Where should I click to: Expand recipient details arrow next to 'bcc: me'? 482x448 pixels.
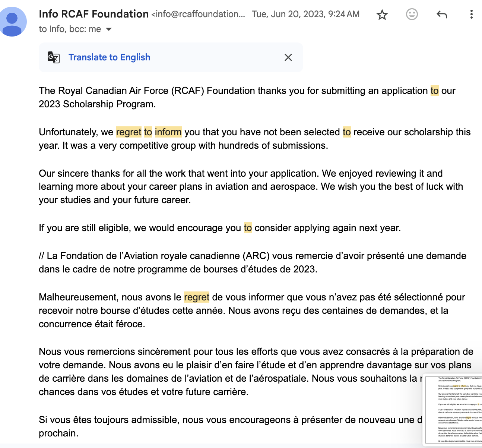pyautogui.click(x=109, y=29)
